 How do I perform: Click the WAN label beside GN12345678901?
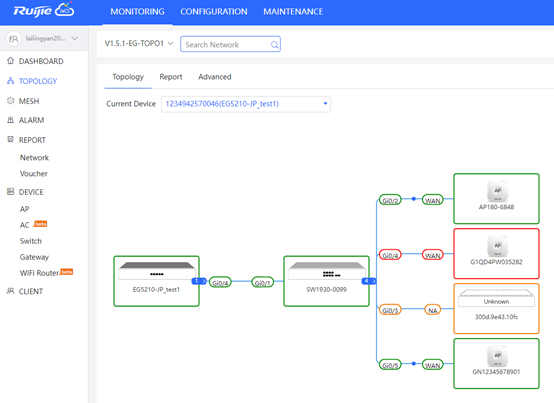coord(432,365)
